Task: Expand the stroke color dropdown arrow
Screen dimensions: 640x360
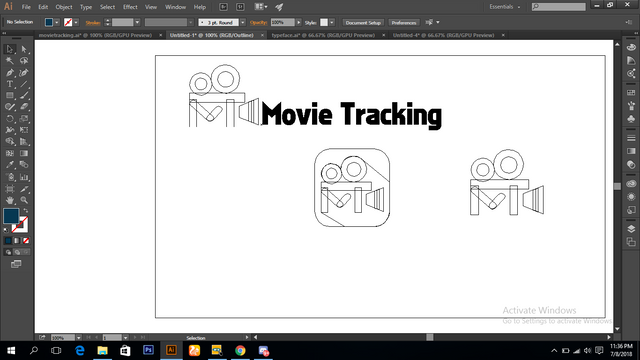Action: click(x=76, y=22)
